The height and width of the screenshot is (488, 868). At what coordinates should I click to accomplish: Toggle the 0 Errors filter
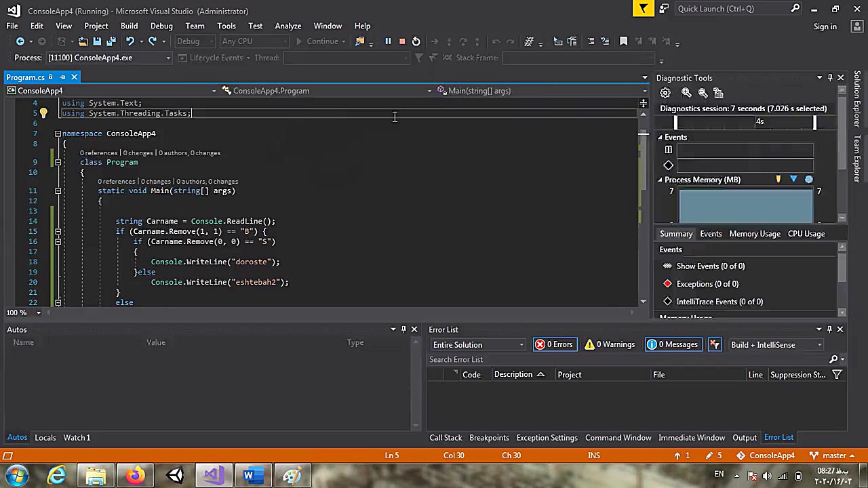point(554,344)
